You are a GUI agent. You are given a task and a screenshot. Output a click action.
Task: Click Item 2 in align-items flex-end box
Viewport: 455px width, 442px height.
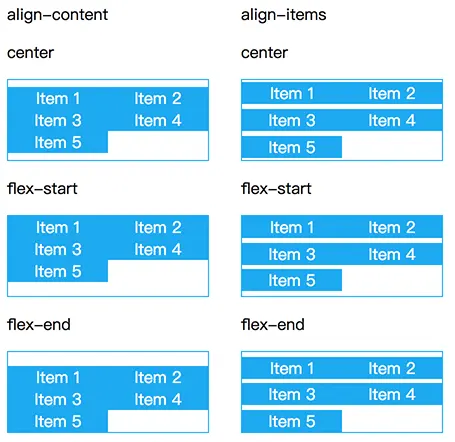pos(392,368)
